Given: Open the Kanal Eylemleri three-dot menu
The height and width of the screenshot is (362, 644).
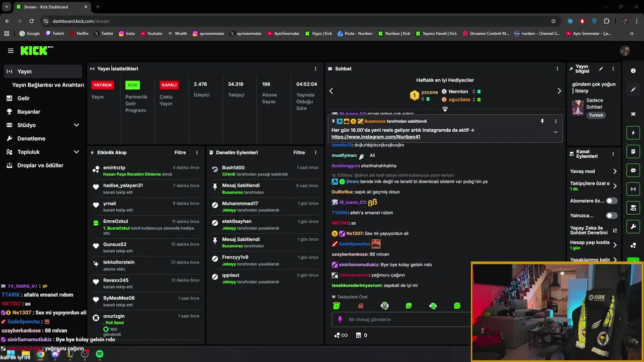Looking at the screenshot, I should pyautogui.click(x=613, y=154).
